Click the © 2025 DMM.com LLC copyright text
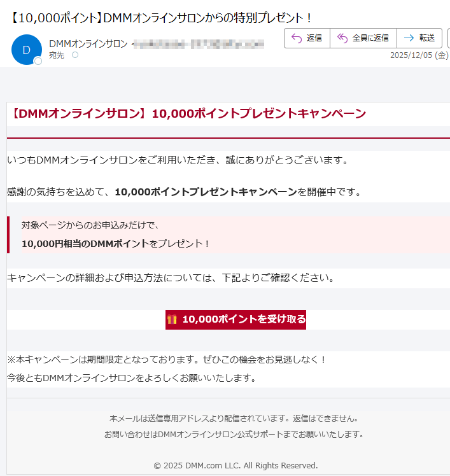450x476 pixels. click(236, 465)
